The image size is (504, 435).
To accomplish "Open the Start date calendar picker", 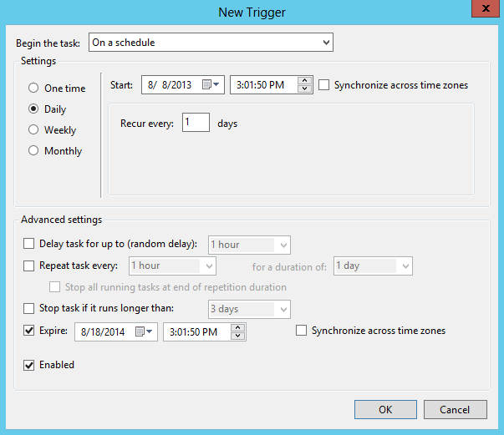I will click(211, 85).
